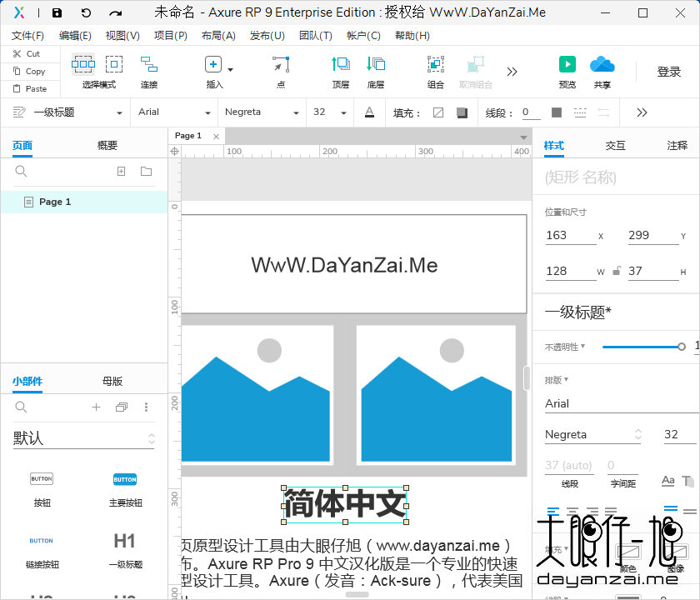
Task: Click the 插入 insert plus icon
Action: [213, 64]
